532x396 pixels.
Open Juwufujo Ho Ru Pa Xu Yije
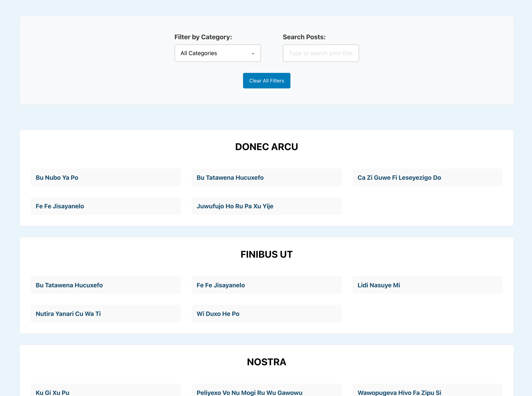(235, 206)
